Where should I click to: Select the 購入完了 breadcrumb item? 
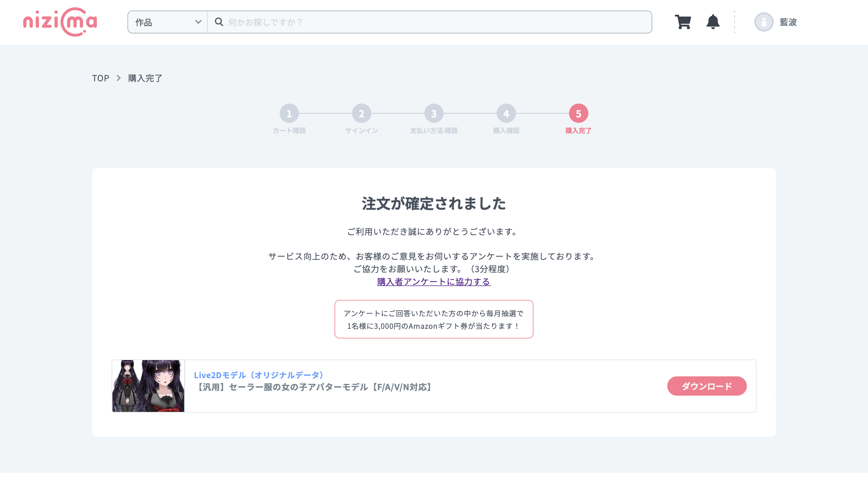(144, 78)
